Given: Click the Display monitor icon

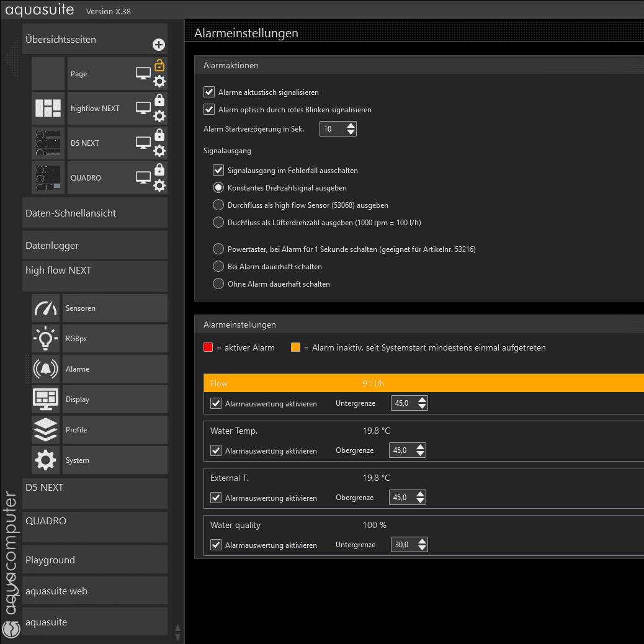Looking at the screenshot, I should click(x=45, y=399).
